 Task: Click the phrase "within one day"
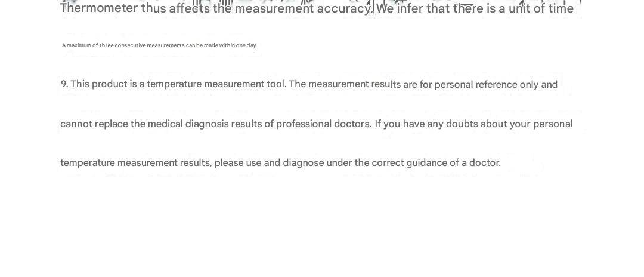click(x=239, y=45)
